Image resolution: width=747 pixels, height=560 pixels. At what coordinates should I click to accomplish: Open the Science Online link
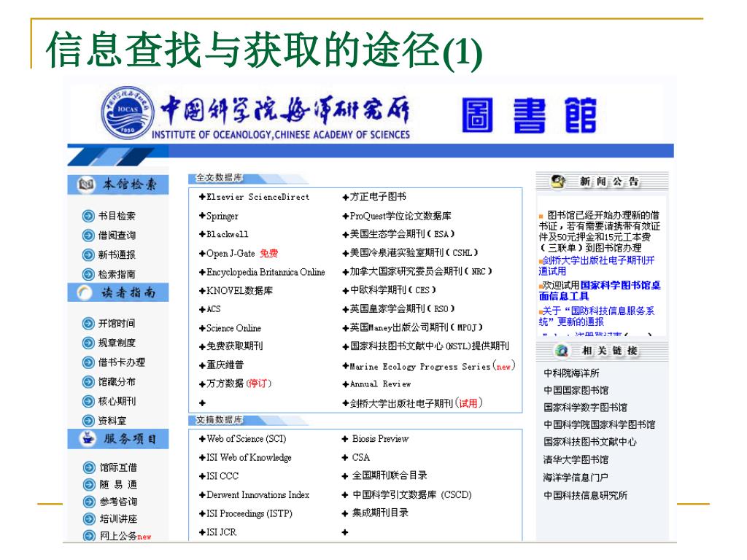pos(233,328)
